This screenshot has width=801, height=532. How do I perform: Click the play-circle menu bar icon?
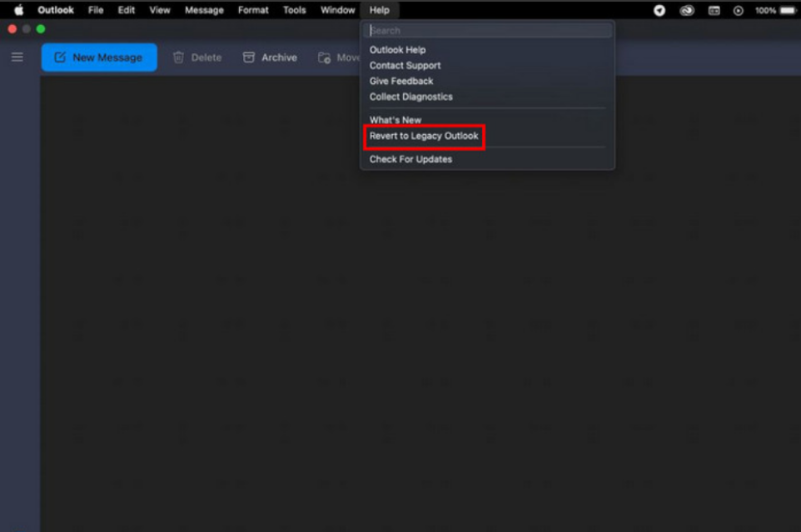[x=739, y=10]
